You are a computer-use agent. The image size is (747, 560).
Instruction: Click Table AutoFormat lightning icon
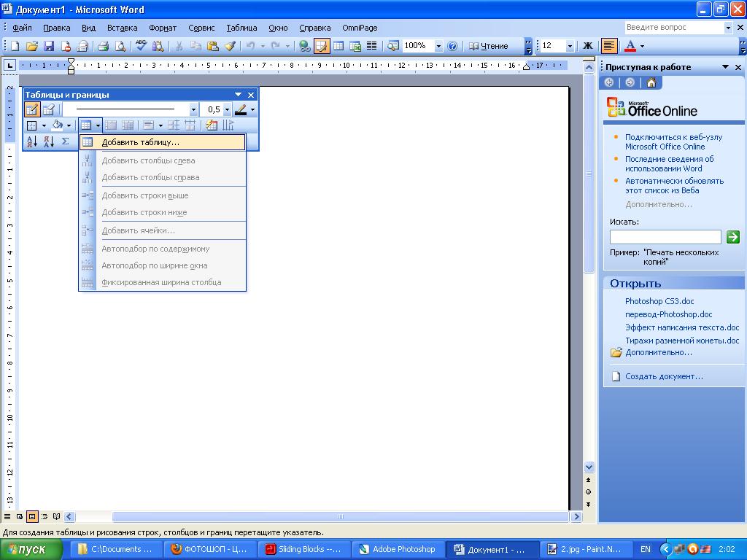212,125
